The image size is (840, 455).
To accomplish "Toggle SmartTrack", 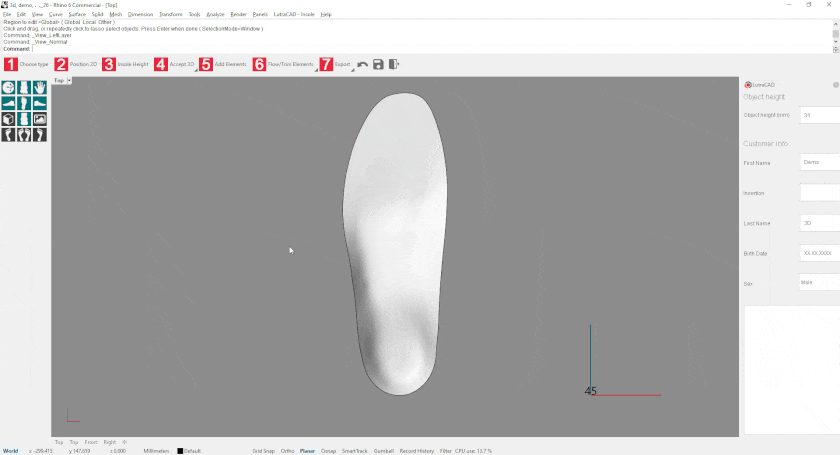I will click(354, 451).
